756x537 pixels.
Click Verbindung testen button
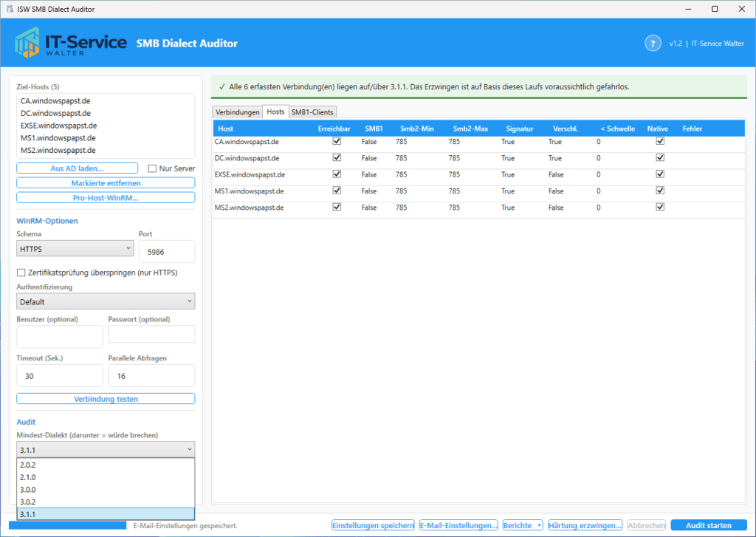(x=106, y=399)
